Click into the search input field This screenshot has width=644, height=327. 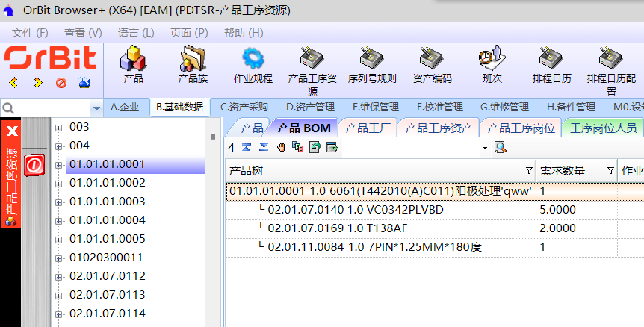pyautogui.click(x=52, y=108)
